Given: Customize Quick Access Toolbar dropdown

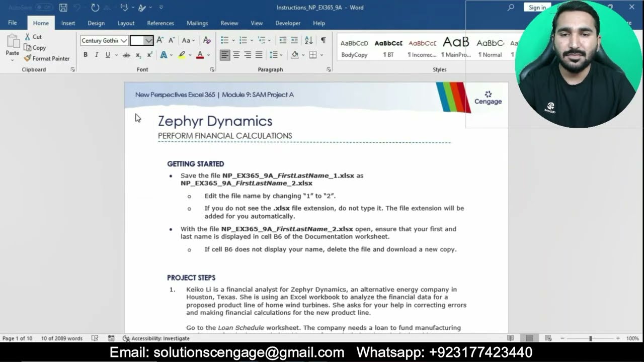Looking at the screenshot, I should (161, 8).
